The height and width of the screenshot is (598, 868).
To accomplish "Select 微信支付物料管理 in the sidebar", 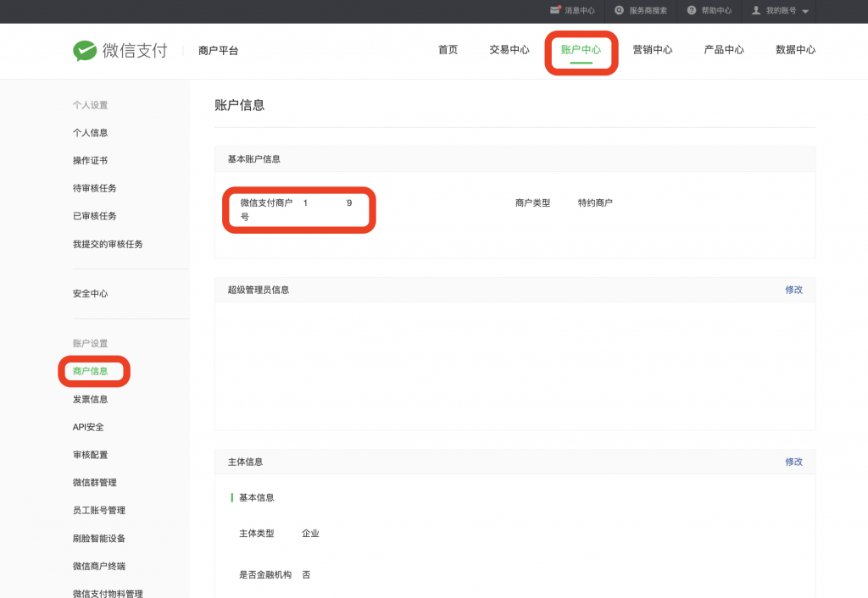I will [108, 593].
